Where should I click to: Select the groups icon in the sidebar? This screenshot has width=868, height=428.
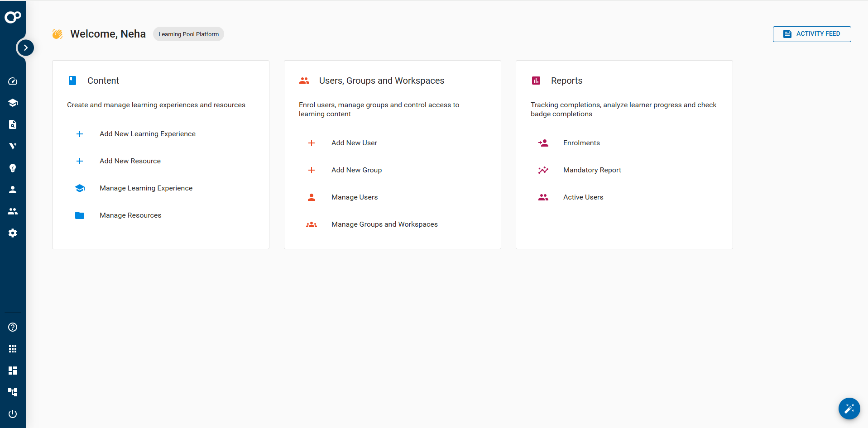(13, 211)
